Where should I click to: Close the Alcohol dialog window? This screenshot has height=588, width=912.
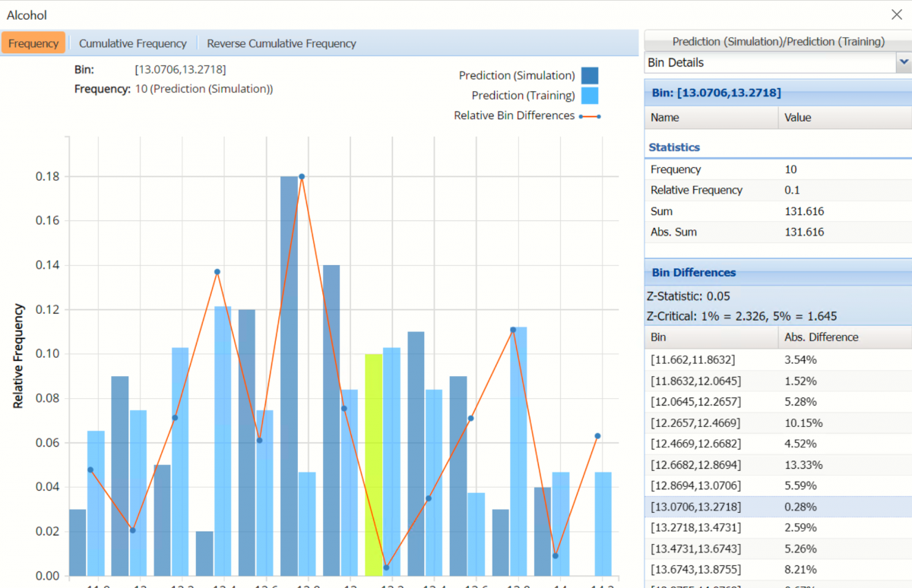pos(896,14)
